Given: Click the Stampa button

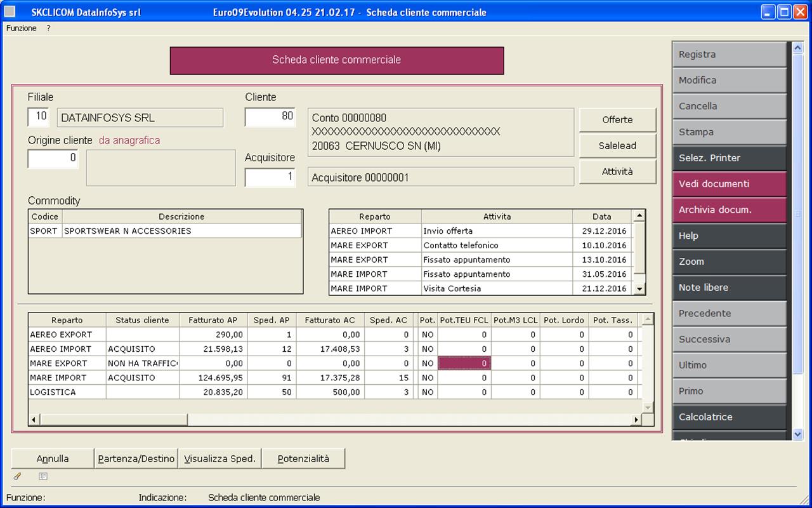Looking at the screenshot, I should click(x=730, y=132).
